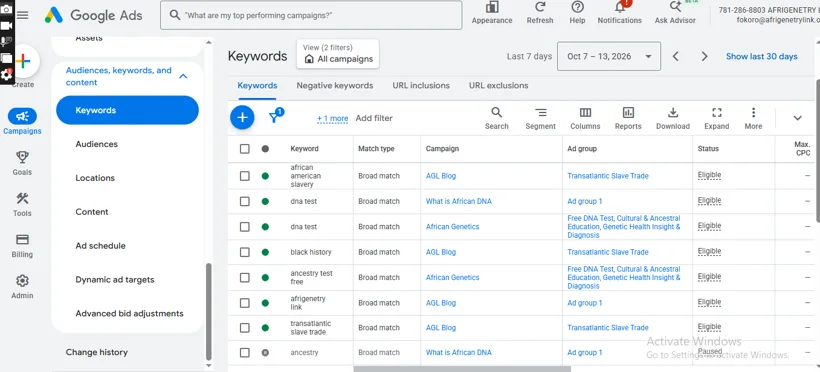Switch to the Negative keywords tab
Image resolution: width=820 pixels, height=372 pixels.
point(335,85)
